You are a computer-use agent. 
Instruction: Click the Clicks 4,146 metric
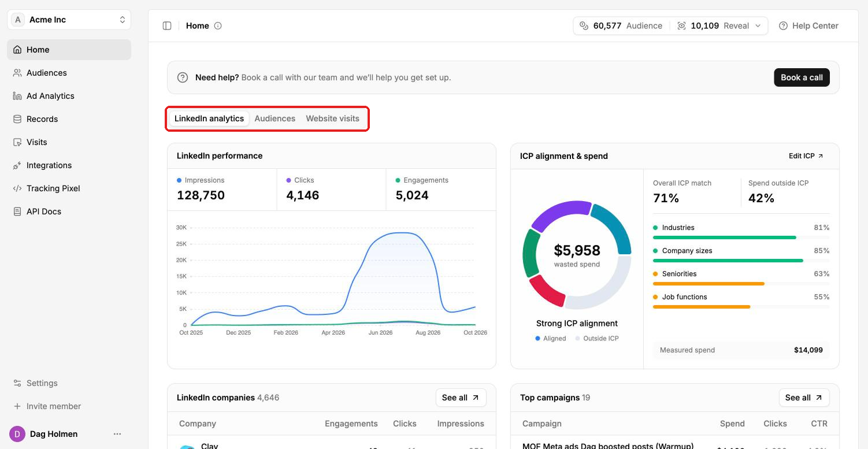click(332, 190)
